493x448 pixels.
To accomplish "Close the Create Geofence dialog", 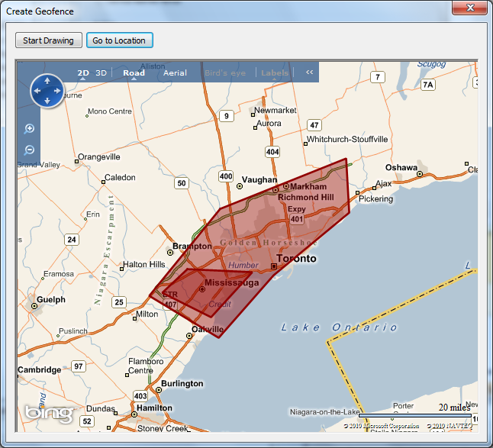I will [470, 8].
